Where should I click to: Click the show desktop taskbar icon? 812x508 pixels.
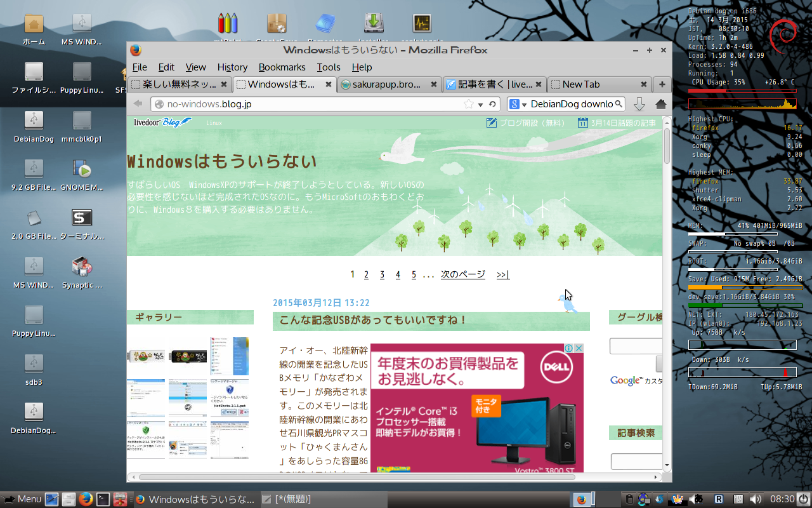[x=52, y=499]
